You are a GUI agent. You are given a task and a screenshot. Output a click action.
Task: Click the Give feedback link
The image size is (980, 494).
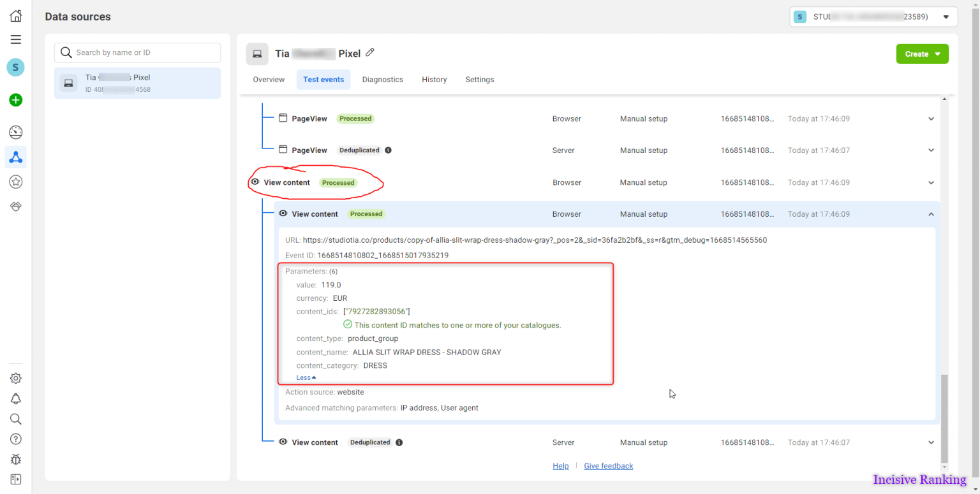(609, 466)
